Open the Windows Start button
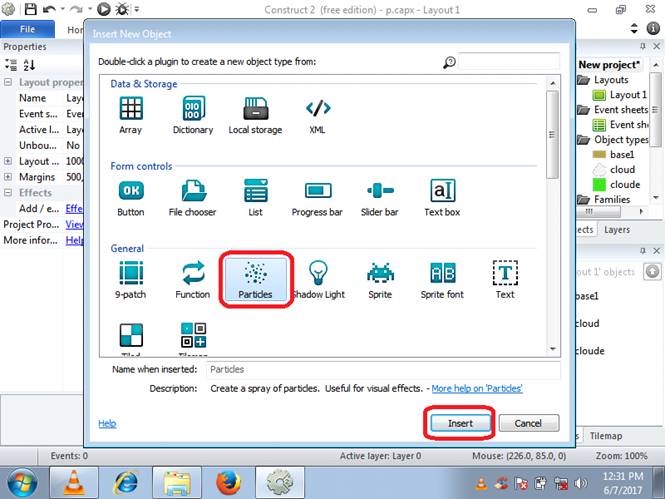 click(x=22, y=483)
